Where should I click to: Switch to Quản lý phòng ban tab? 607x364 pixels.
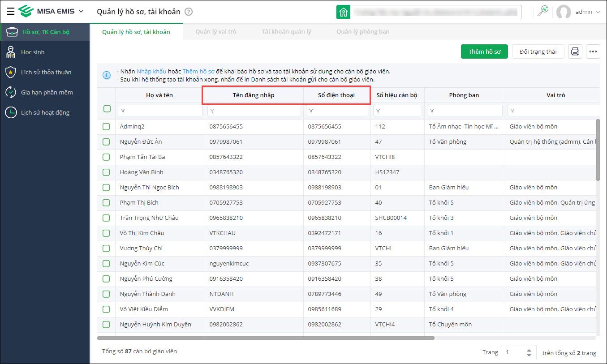(x=362, y=32)
